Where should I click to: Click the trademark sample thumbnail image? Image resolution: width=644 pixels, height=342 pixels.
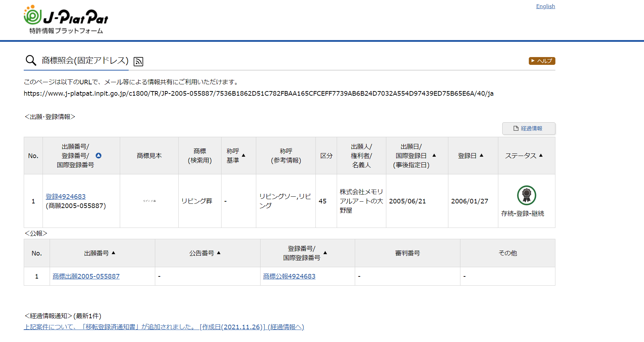149,201
